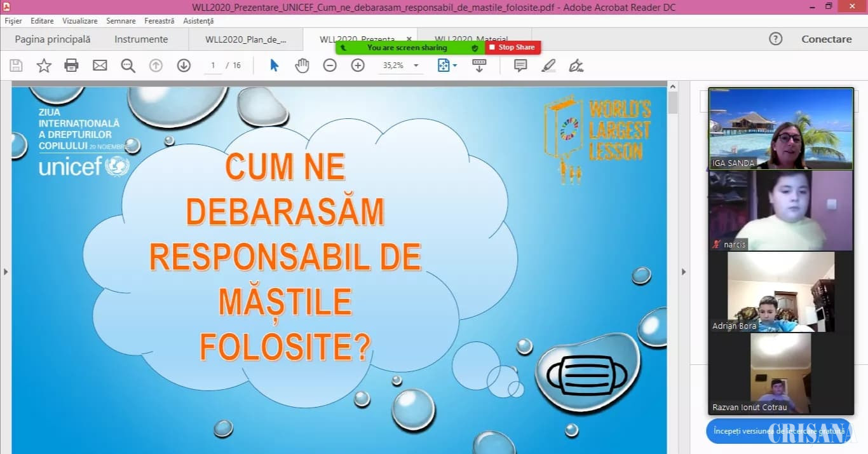Expand the left navigation pane arrow
Viewport: 868px width, 454px height.
tap(6, 272)
